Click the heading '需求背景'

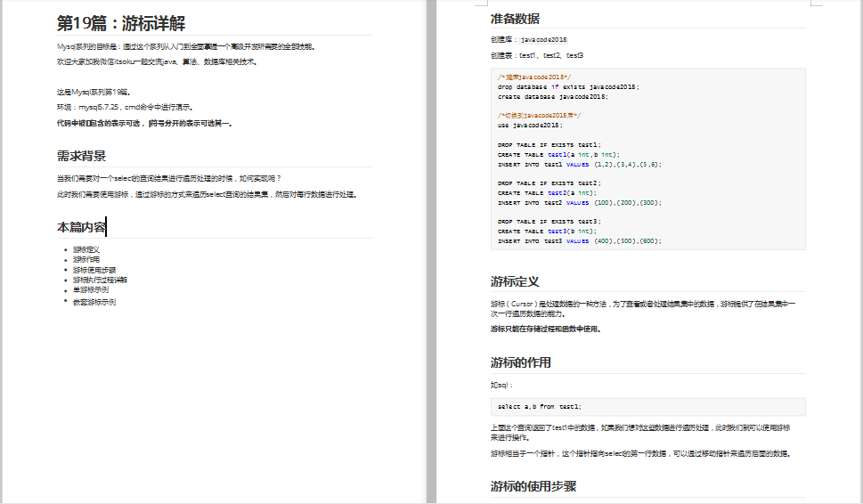[x=81, y=156]
